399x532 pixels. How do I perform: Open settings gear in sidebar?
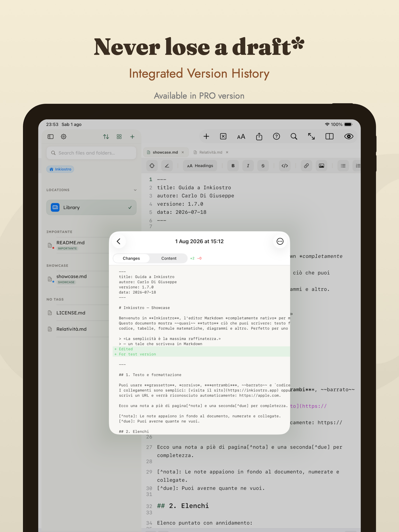(64, 137)
